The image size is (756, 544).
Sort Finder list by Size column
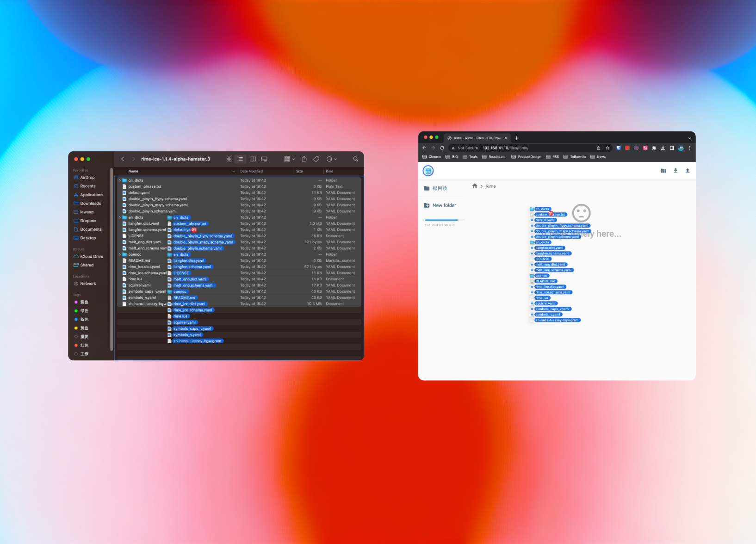(308, 171)
